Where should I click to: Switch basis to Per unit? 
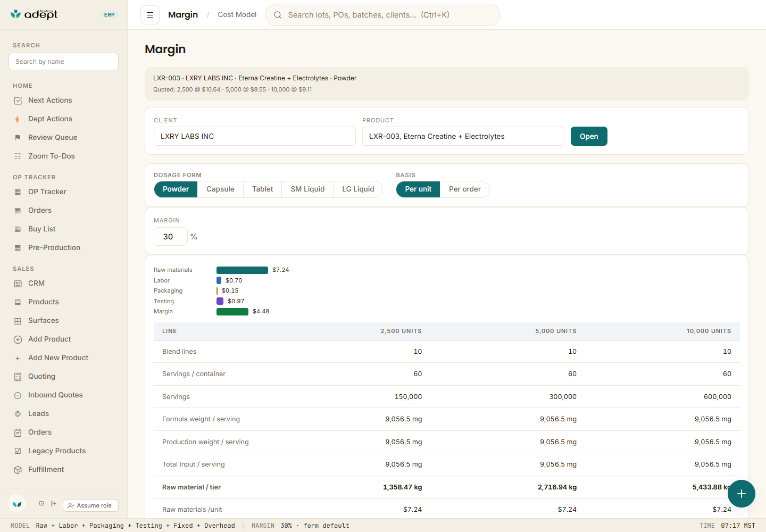(x=418, y=189)
